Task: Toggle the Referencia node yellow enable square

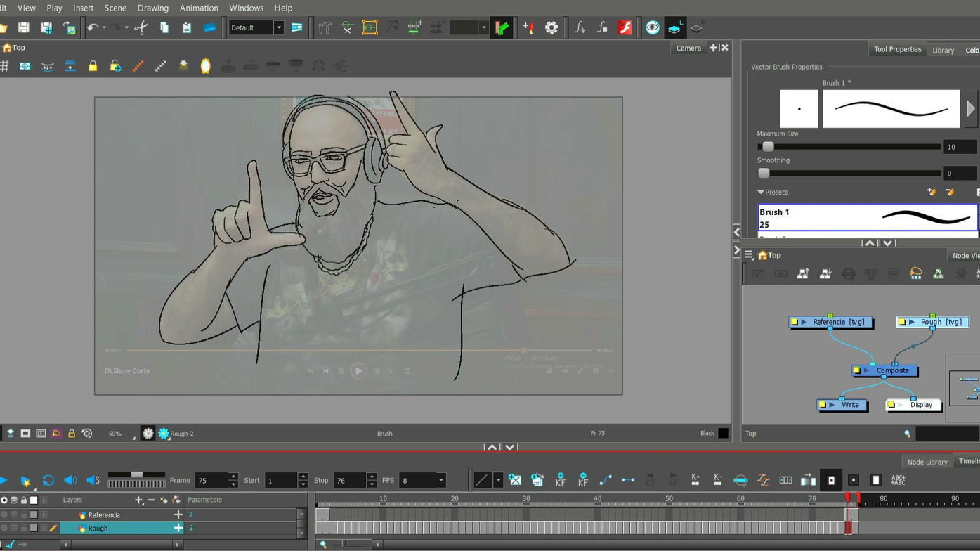Action: click(x=795, y=322)
